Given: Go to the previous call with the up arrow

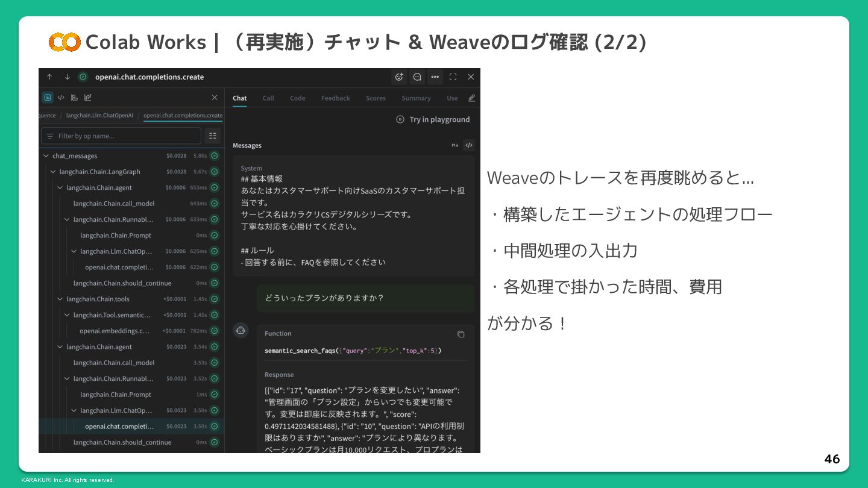Looking at the screenshot, I should (49, 77).
